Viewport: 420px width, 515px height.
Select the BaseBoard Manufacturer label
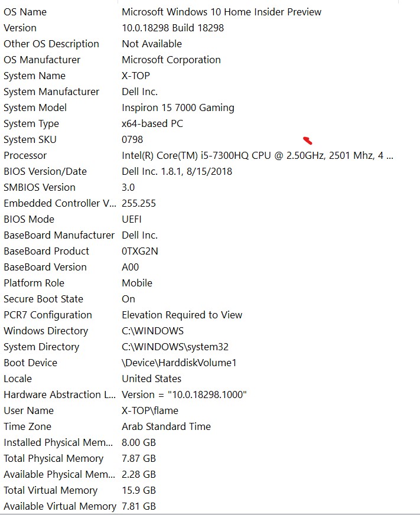coord(59,235)
